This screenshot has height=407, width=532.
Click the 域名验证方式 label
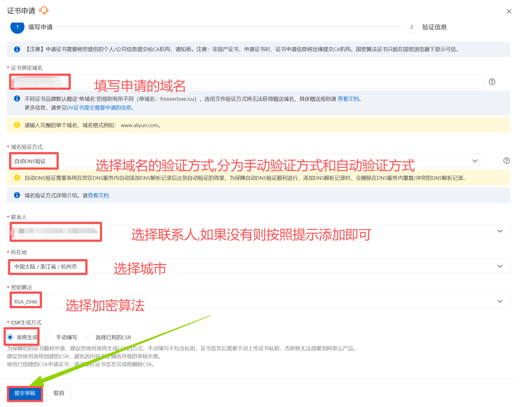coord(27,147)
